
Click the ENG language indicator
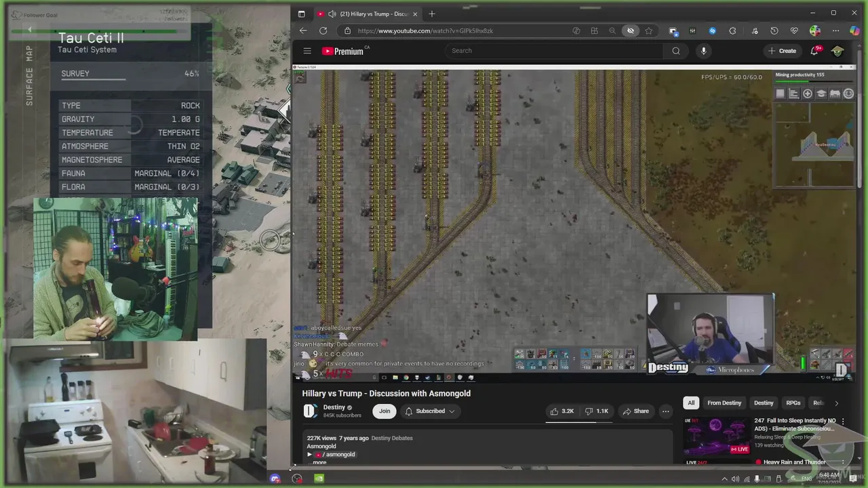806,479
